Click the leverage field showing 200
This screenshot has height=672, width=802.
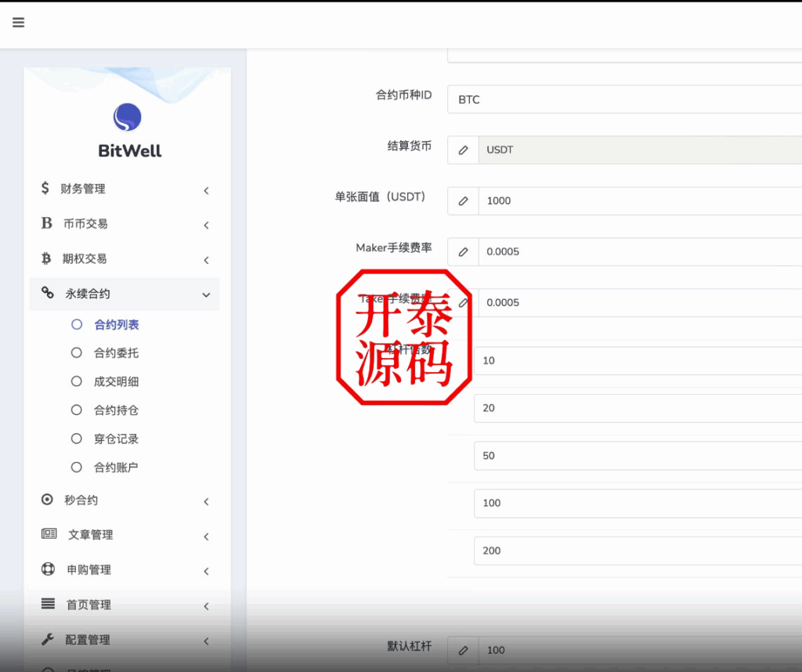pyautogui.click(x=638, y=551)
